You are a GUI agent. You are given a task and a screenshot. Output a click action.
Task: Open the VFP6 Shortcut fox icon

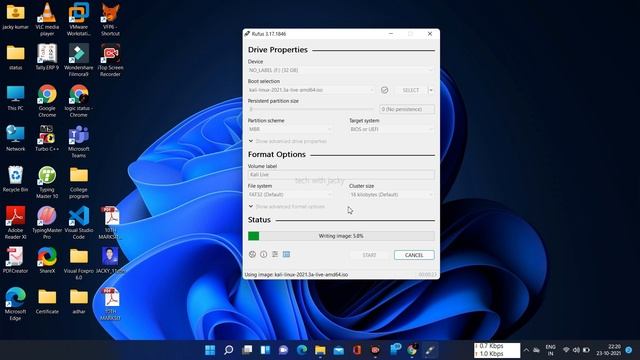tap(110, 18)
